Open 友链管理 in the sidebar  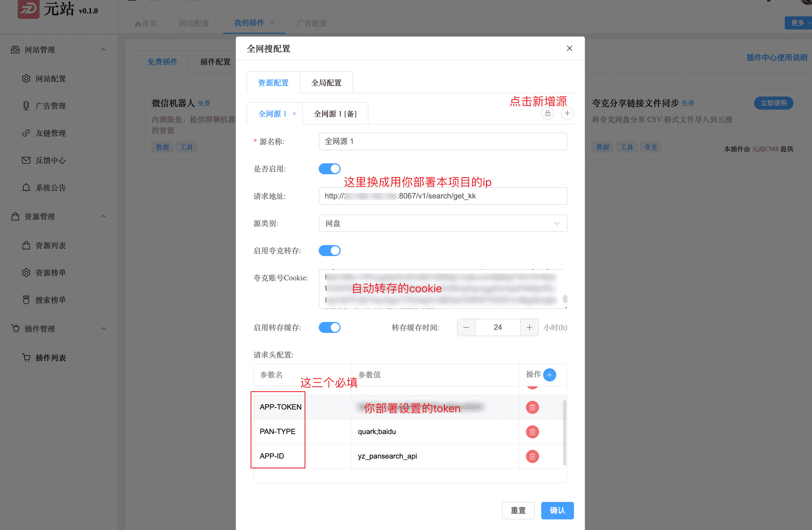pyautogui.click(x=50, y=133)
